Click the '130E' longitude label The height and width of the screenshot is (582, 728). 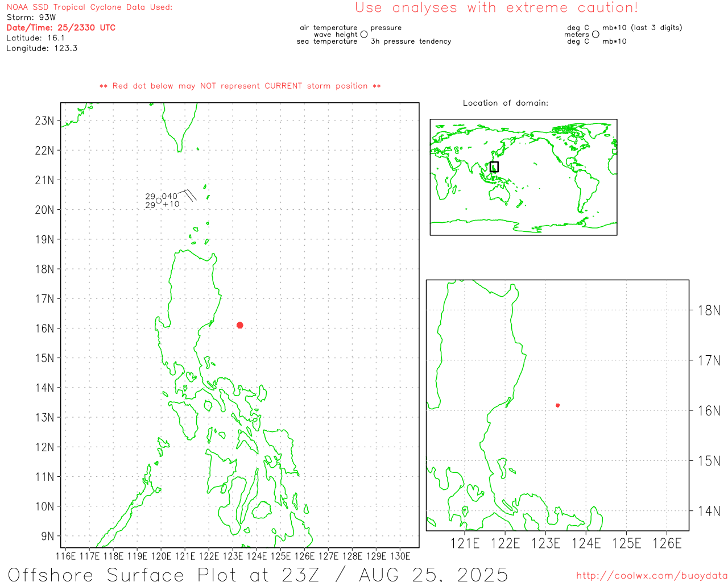pos(400,556)
